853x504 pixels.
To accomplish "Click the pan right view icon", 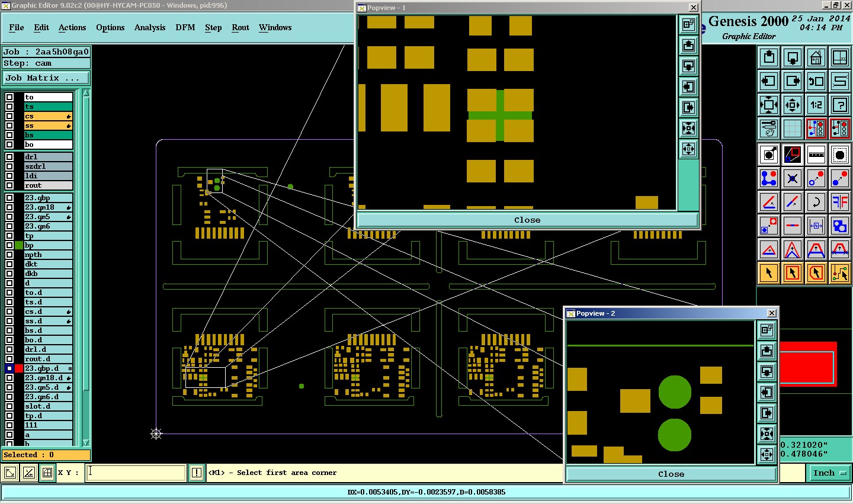I will 793,81.
